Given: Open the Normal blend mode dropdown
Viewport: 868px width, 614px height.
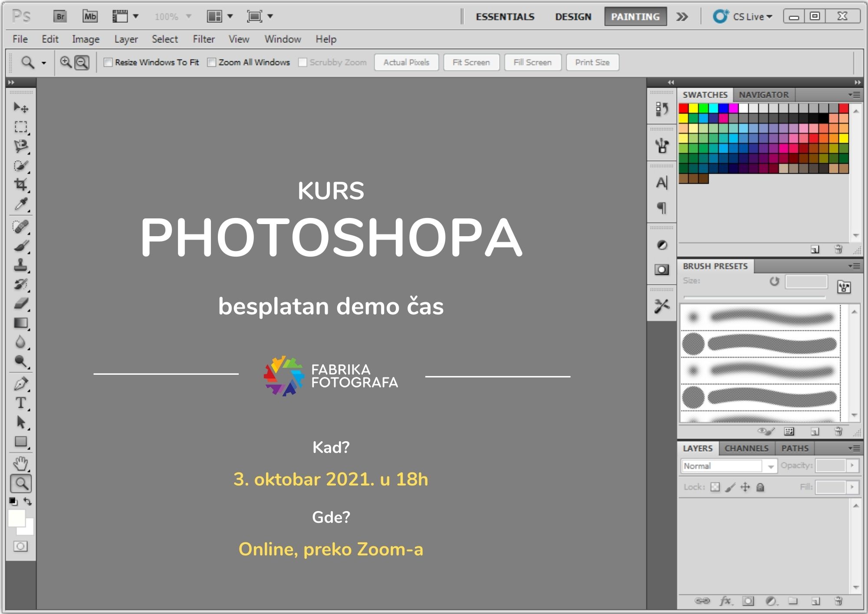Looking at the screenshot, I should click(729, 466).
